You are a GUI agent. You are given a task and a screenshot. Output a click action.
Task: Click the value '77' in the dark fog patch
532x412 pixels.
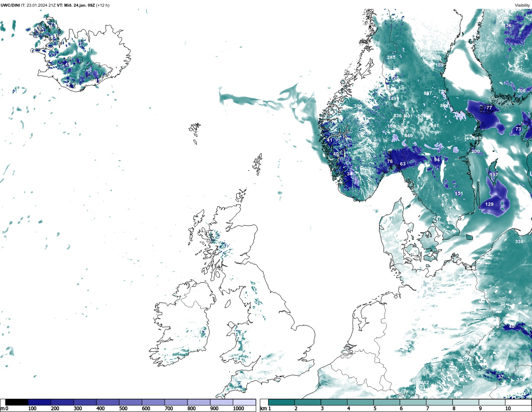(489, 108)
